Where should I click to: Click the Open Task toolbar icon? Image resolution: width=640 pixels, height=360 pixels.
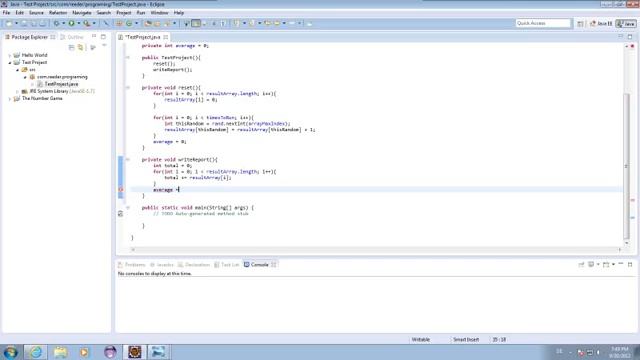tap(157, 24)
